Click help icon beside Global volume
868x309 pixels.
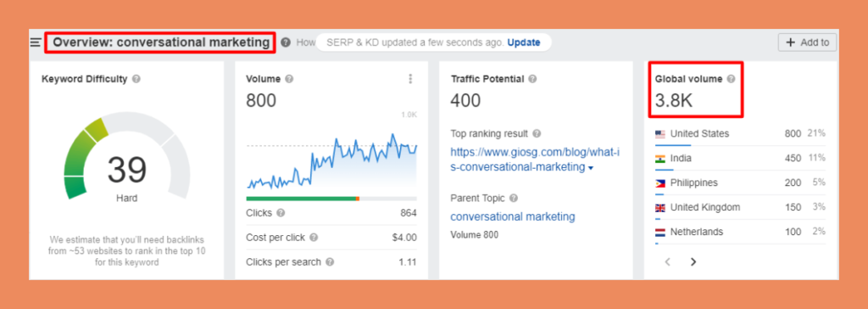[x=731, y=79]
